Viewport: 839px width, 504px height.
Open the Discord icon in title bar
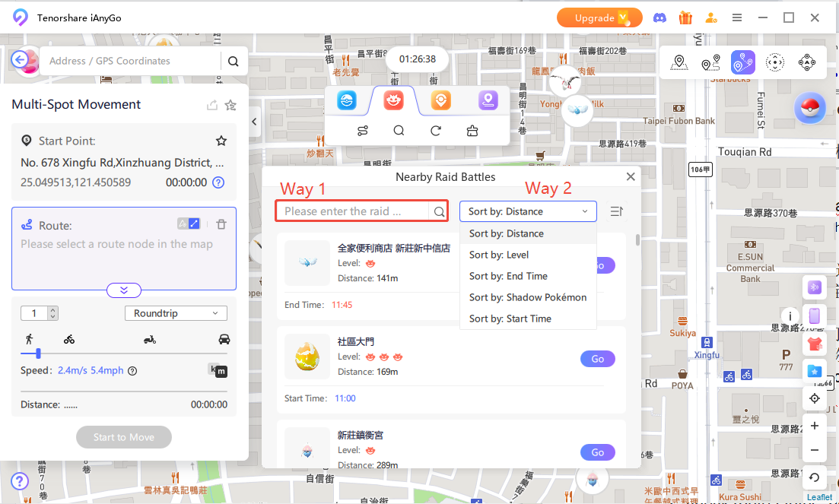click(x=659, y=17)
